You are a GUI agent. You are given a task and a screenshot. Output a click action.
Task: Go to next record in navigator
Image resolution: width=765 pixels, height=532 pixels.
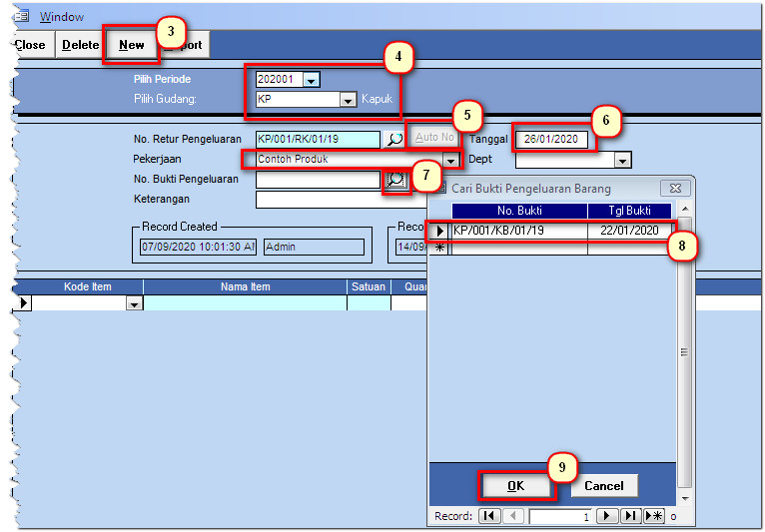pos(607,516)
